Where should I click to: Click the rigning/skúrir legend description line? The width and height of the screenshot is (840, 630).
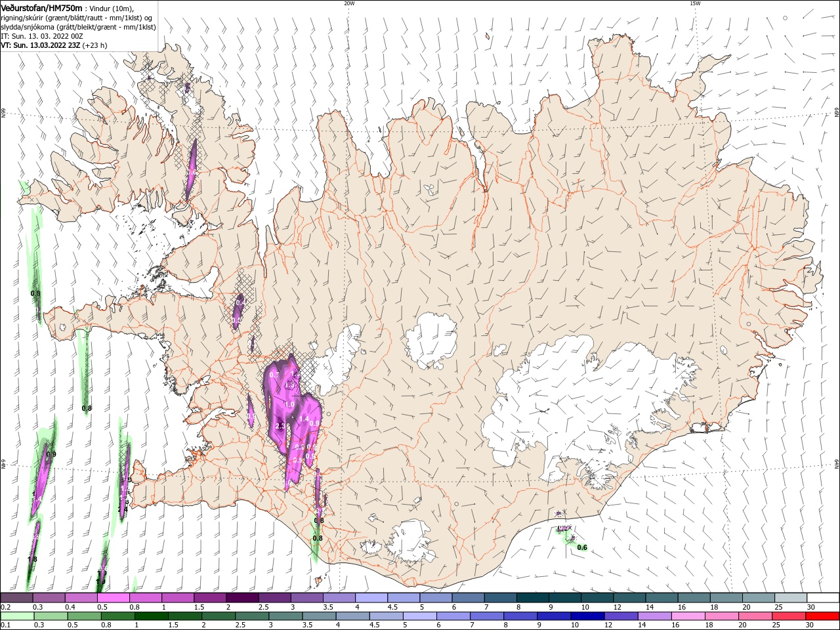coord(75,18)
